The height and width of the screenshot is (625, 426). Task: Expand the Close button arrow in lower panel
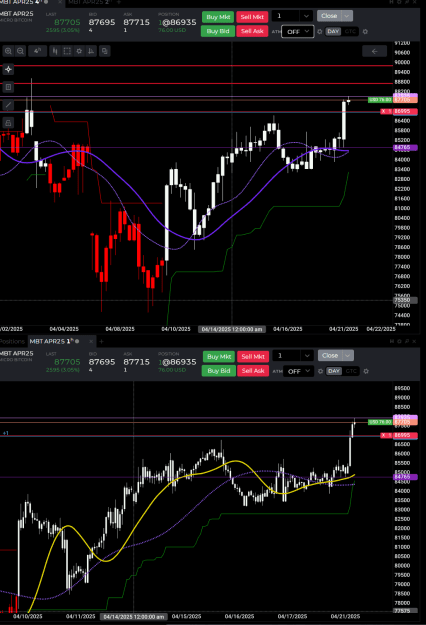[348, 356]
